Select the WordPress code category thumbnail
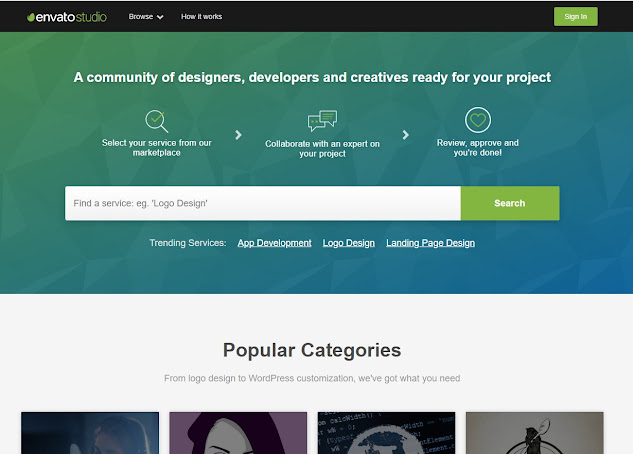 (386, 433)
